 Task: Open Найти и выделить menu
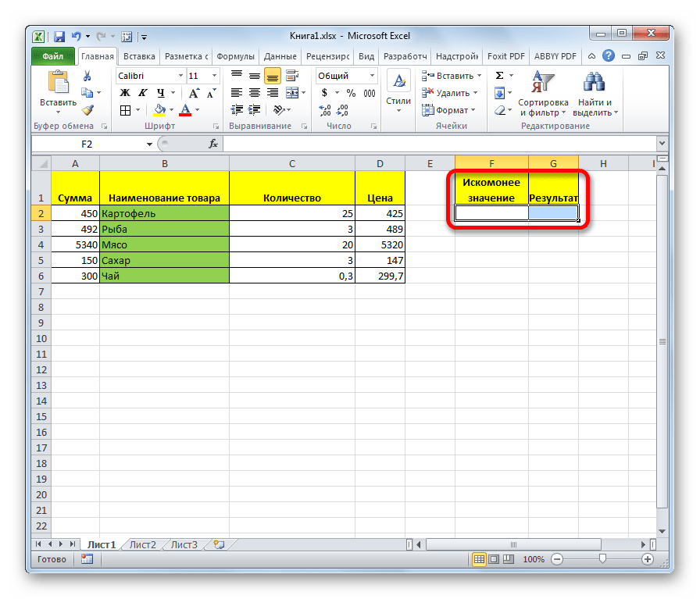tap(595, 94)
